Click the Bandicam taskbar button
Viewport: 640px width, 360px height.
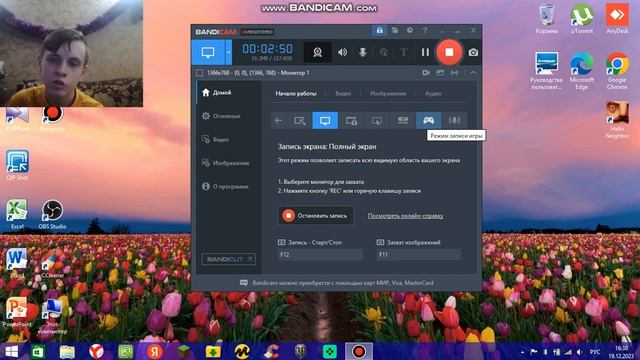[359, 351]
